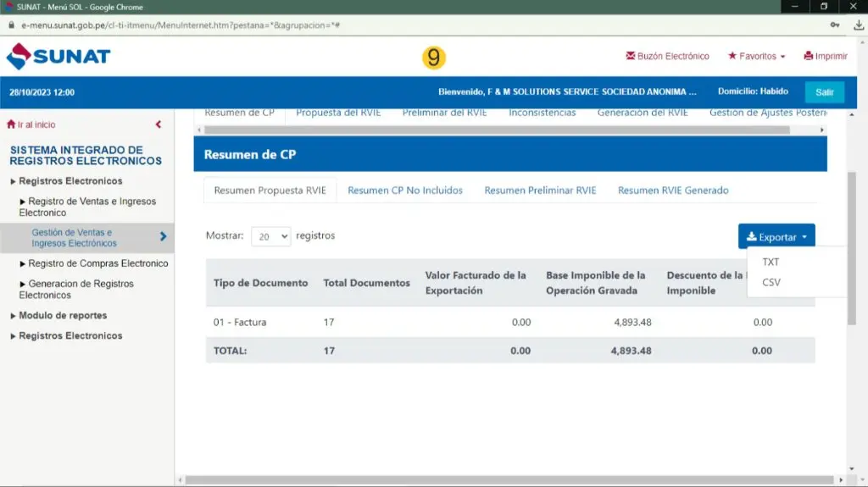Image resolution: width=868 pixels, height=487 pixels.
Task: Select CSV export option
Action: coord(771,282)
